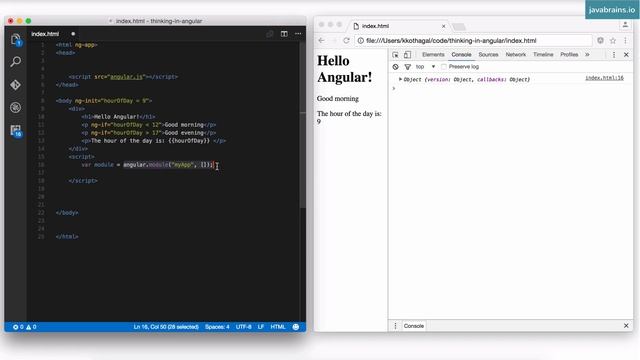Image resolution: width=640 pixels, height=360 pixels.
Task: Click the script src angular.js code line
Action: tap(123, 77)
